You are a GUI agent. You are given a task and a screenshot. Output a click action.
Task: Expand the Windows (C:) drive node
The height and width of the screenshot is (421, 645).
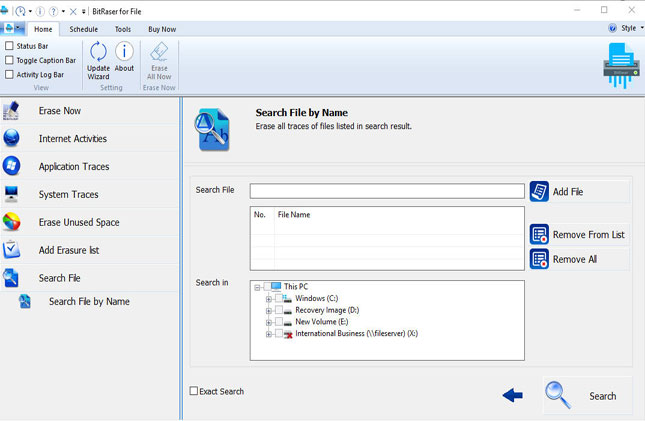click(269, 299)
